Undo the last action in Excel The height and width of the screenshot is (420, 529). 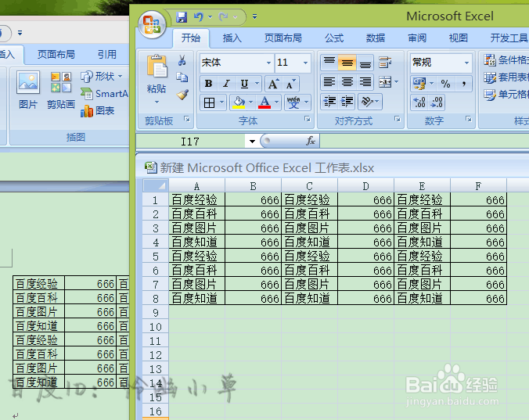tap(199, 17)
